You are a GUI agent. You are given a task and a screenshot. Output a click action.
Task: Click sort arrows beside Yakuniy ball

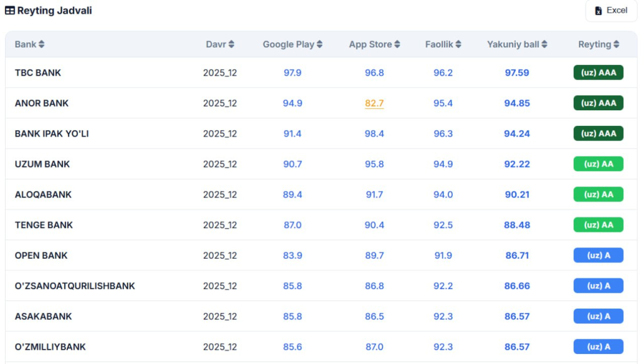pos(544,45)
